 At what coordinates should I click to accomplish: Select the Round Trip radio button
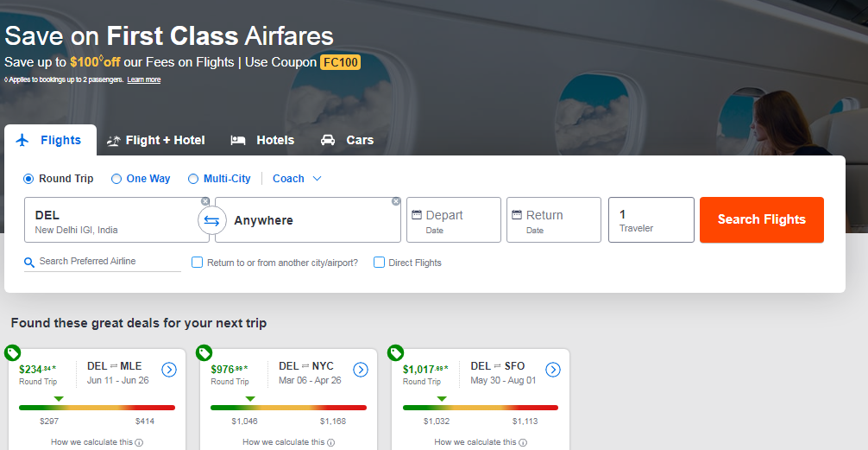click(28, 179)
